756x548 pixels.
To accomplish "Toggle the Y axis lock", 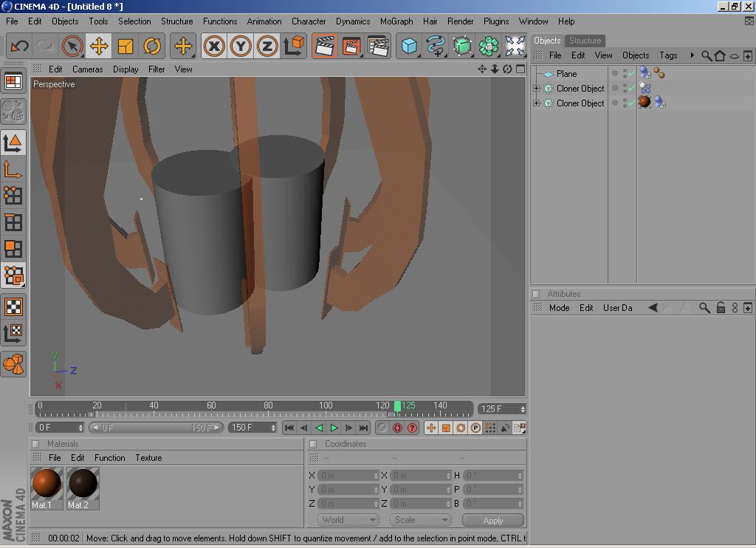I will coord(241,47).
